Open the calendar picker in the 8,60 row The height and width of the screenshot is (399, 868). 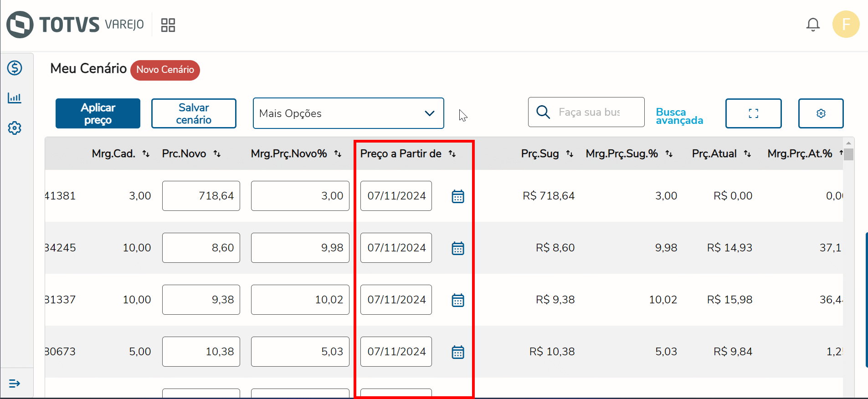click(x=458, y=248)
